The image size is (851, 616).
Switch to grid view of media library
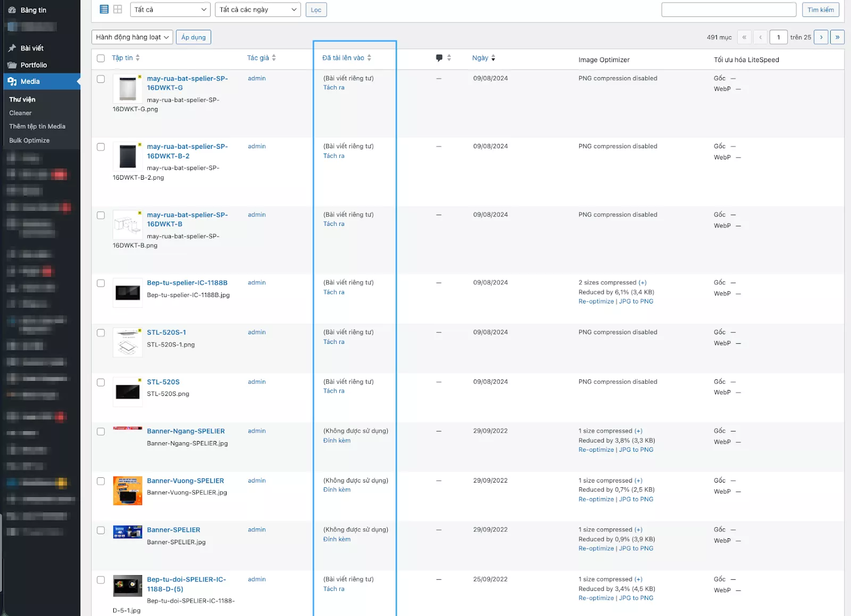pyautogui.click(x=118, y=9)
